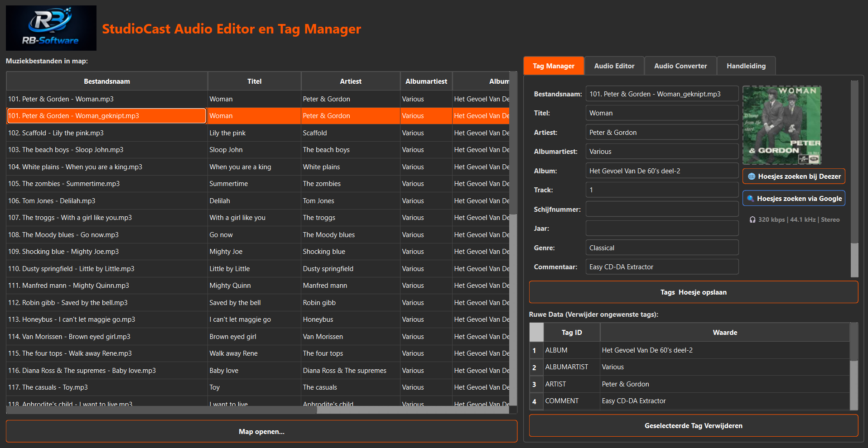Click file list horizontal scrollbar
This screenshot has height=448, width=868.
click(x=258, y=410)
